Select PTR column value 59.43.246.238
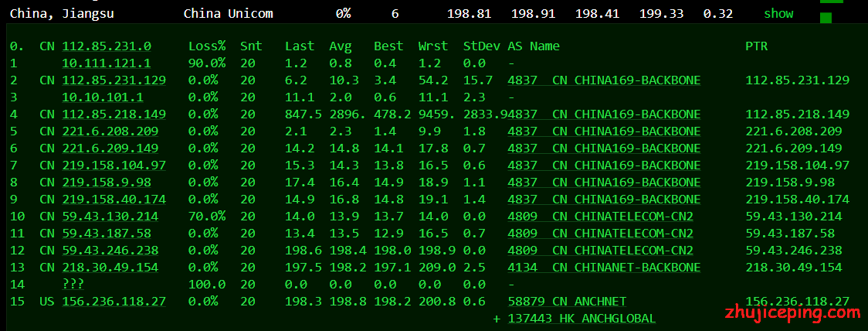Viewport: 868px width, 331px height. tap(793, 250)
